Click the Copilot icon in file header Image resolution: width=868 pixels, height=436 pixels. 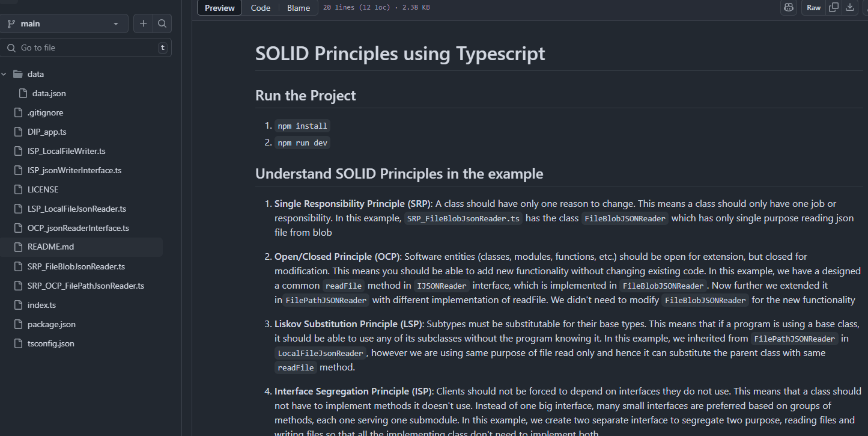click(x=789, y=8)
